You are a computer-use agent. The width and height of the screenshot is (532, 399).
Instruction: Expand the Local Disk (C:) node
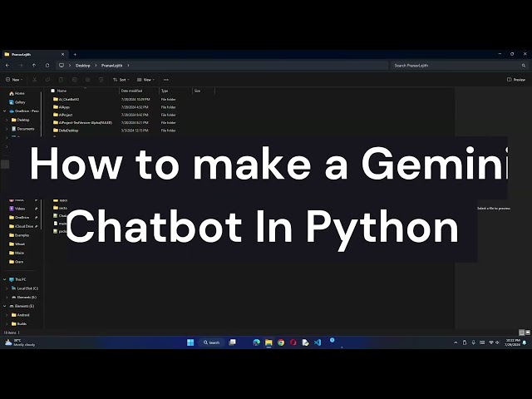coord(7,288)
